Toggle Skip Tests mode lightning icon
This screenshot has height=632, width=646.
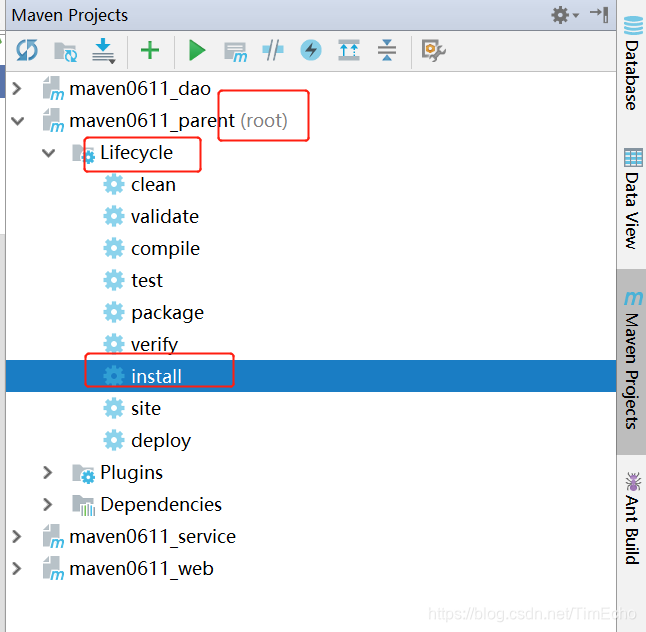(x=311, y=50)
